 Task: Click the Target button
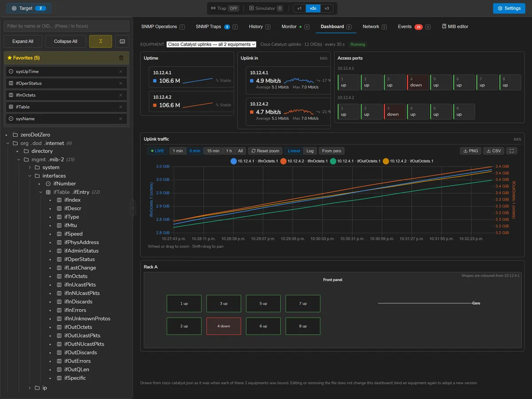click(29, 8)
